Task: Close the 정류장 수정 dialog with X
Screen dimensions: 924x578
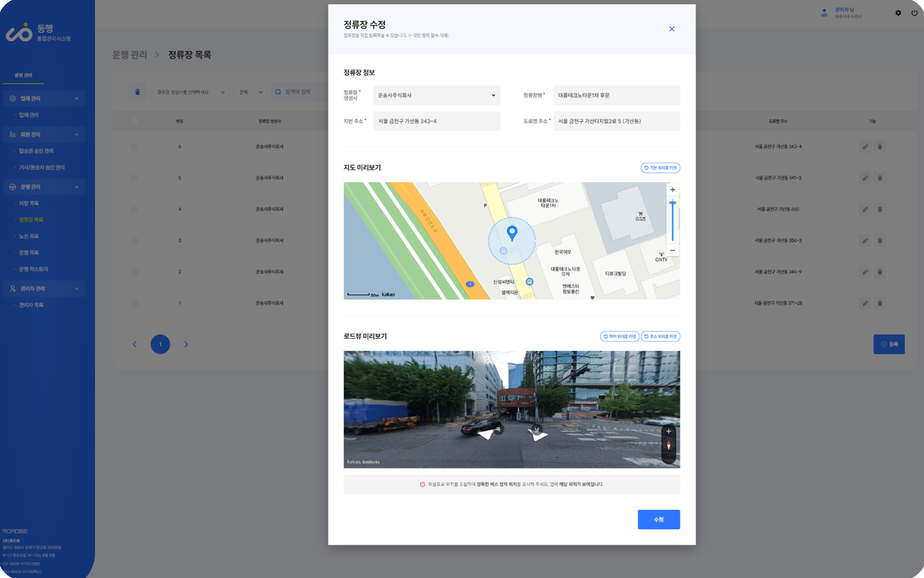Action: 672,29
